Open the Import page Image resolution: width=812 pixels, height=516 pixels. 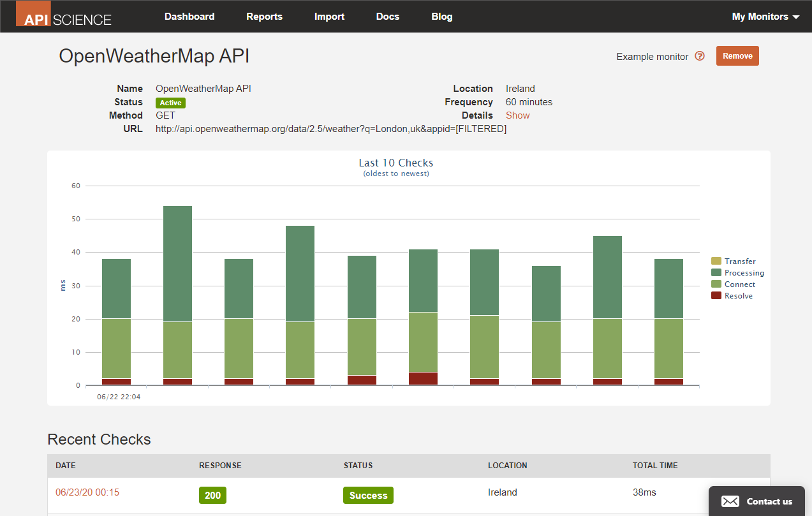pos(329,17)
